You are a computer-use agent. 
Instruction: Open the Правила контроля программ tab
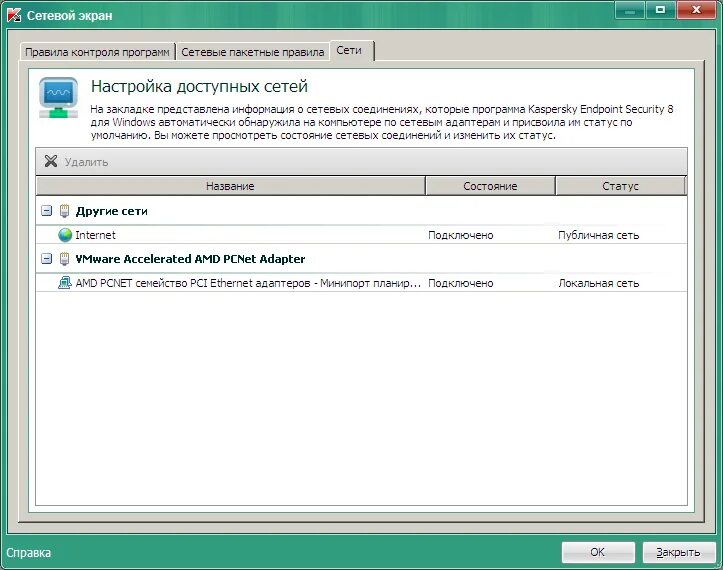[x=97, y=52]
